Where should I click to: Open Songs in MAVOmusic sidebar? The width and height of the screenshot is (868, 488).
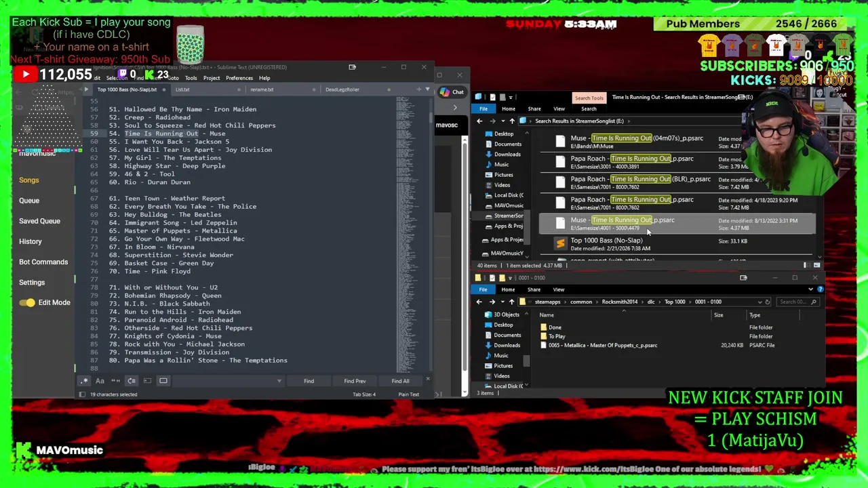(29, 180)
